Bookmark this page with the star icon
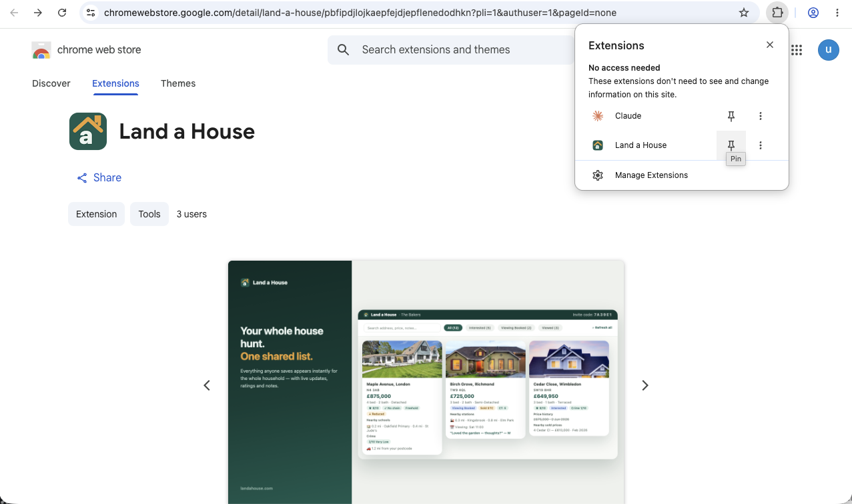852x504 pixels. (744, 13)
